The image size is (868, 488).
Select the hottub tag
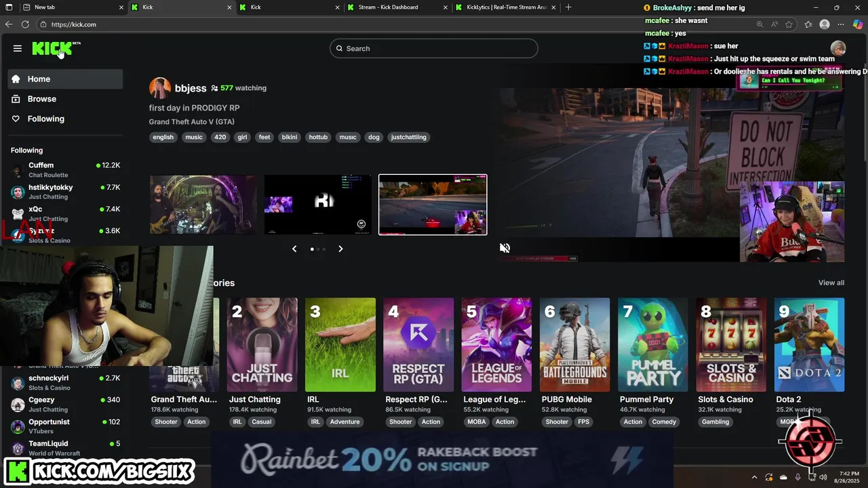[x=318, y=137]
